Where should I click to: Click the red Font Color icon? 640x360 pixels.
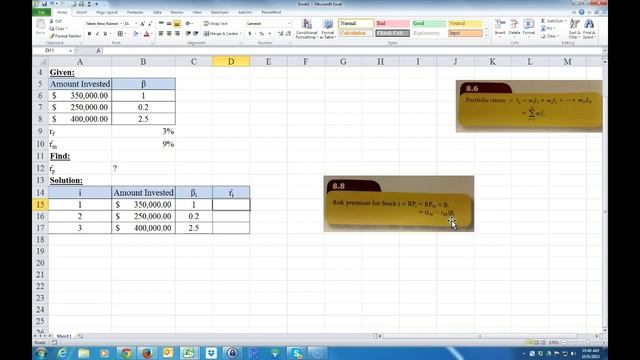pos(147,33)
